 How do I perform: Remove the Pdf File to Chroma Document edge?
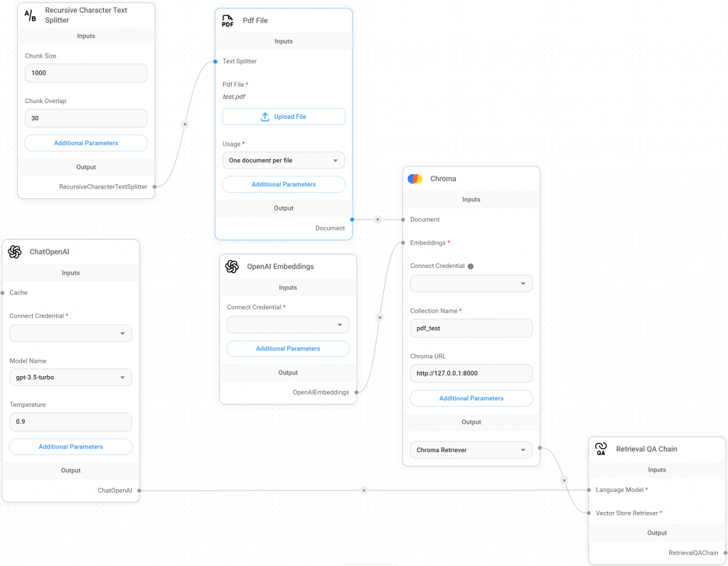[x=378, y=220]
